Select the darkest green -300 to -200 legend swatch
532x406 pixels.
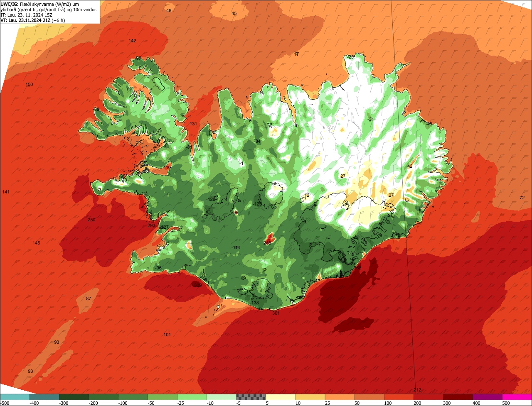[74, 397]
